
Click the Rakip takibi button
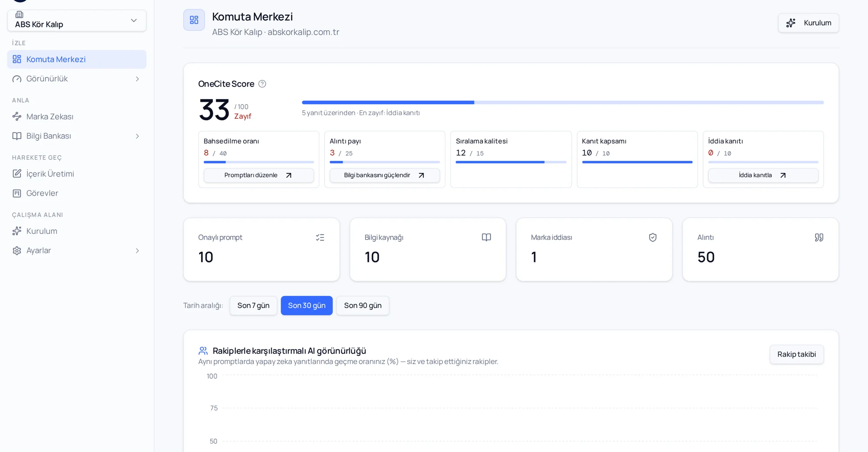pos(796,354)
